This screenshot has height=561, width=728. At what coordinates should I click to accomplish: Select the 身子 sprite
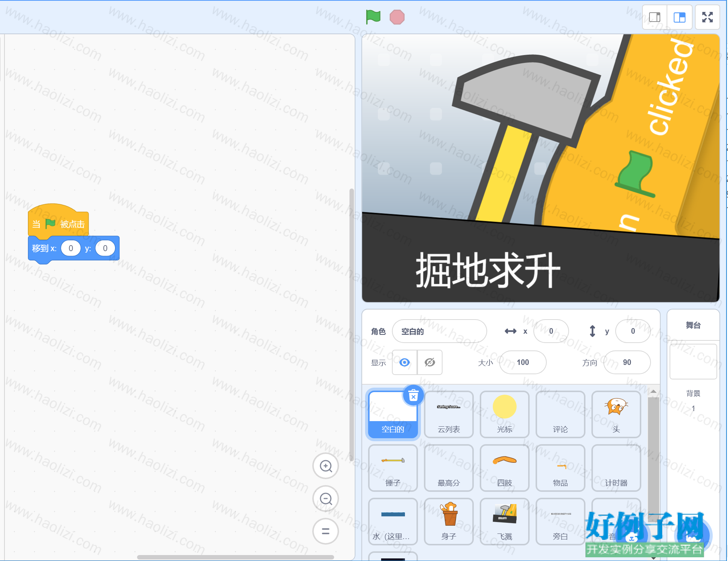point(449,522)
